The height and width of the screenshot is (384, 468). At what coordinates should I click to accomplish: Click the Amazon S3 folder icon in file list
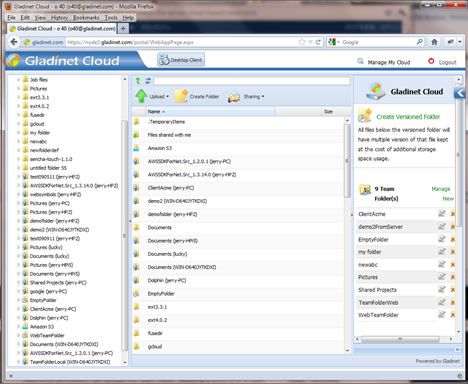(x=136, y=148)
